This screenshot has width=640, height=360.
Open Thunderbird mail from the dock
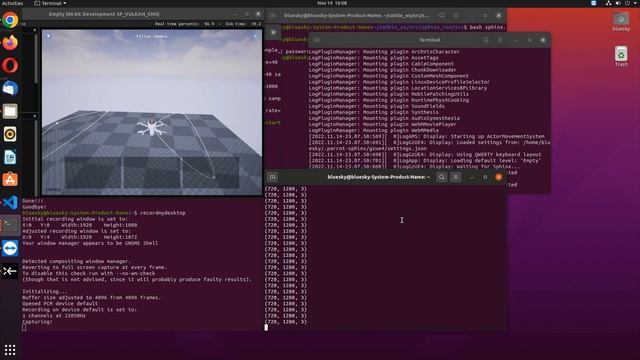[10, 88]
